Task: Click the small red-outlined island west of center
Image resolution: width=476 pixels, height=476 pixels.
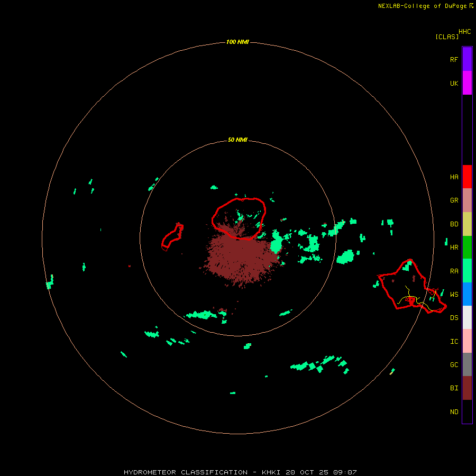Action: (172, 236)
